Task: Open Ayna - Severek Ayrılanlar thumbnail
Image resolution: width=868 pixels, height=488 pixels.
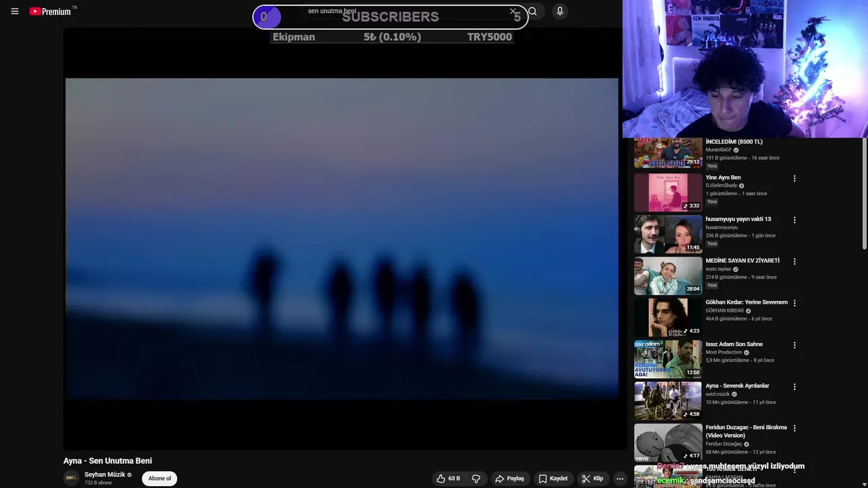Action: click(668, 401)
